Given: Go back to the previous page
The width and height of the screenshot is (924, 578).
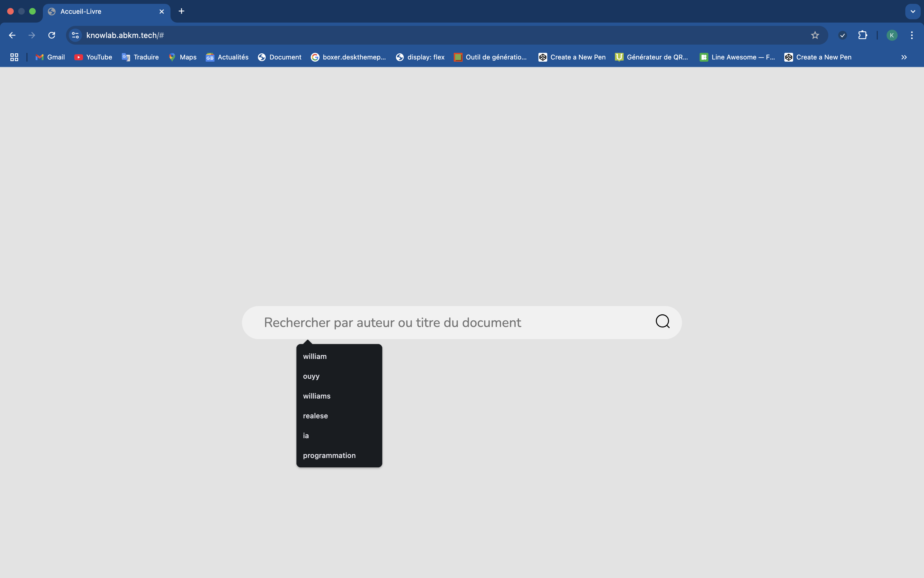Looking at the screenshot, I should tap(12, 35).
